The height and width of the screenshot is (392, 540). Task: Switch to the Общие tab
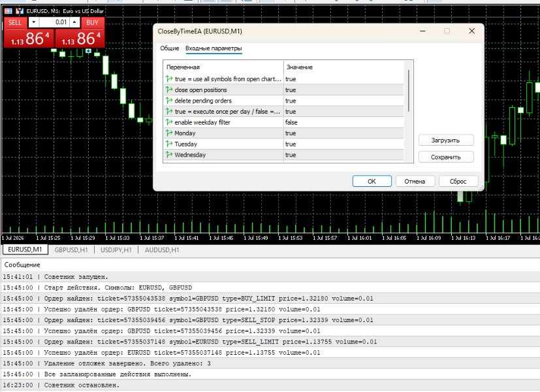pos(169,48)
